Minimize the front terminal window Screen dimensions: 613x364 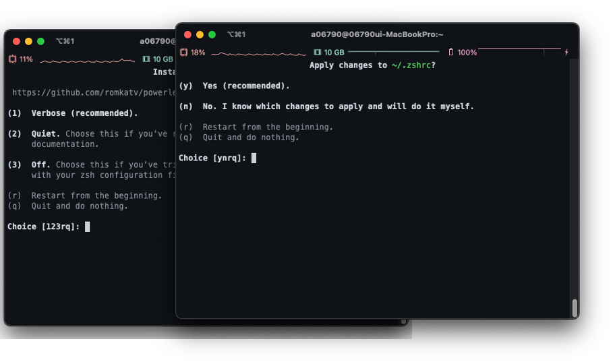point(200,34)
